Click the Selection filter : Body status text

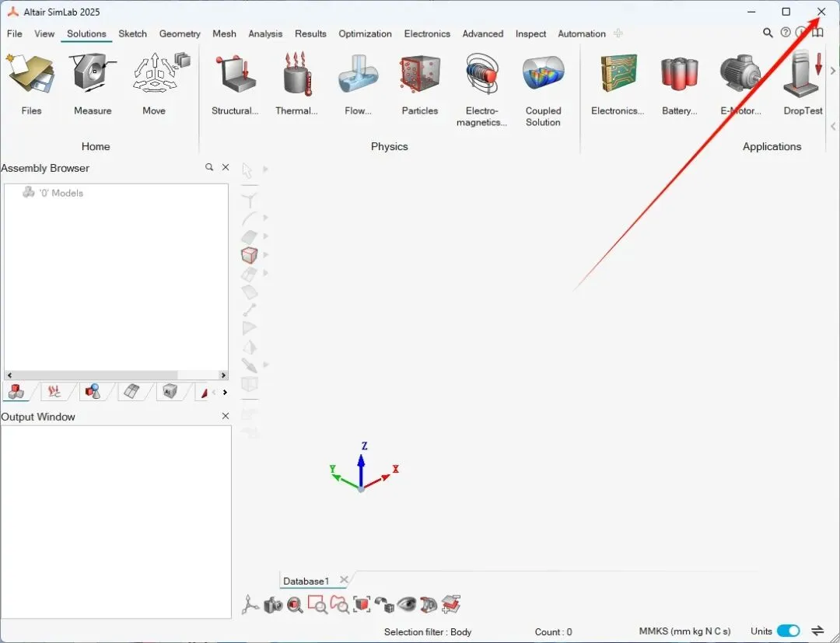point(428,632)
